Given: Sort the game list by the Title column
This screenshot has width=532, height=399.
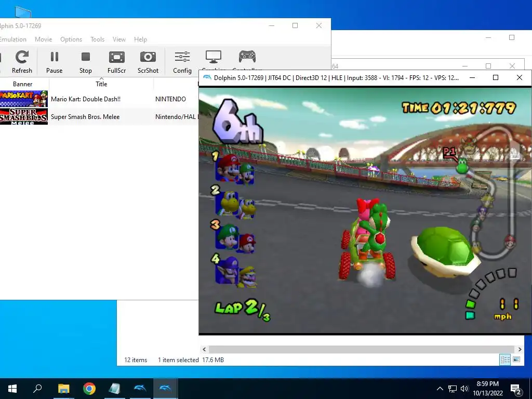Looking at the screenshot, I should 101,84.
